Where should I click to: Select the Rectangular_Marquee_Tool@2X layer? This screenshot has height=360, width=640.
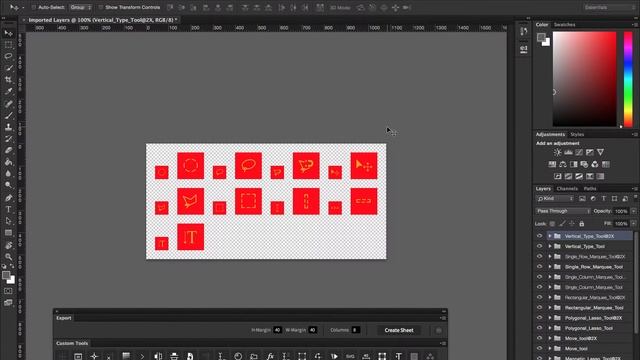click(x=594, y=298)
